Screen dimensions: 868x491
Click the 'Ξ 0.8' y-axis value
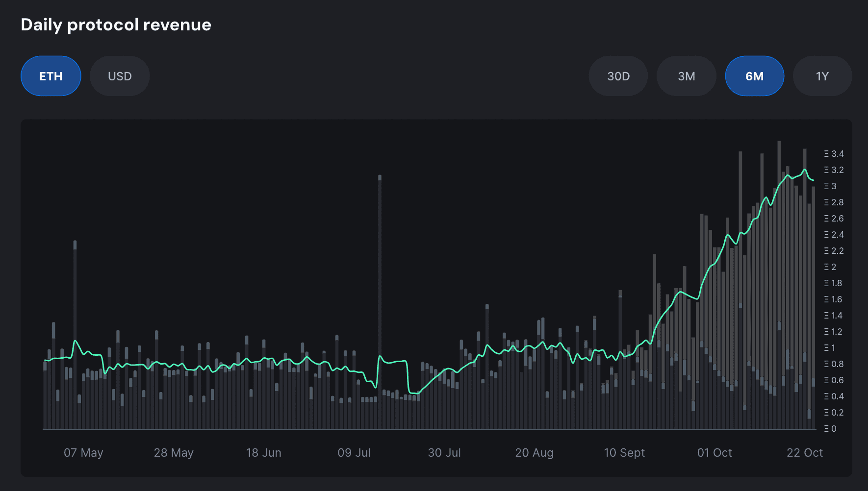tap(834, 364)
